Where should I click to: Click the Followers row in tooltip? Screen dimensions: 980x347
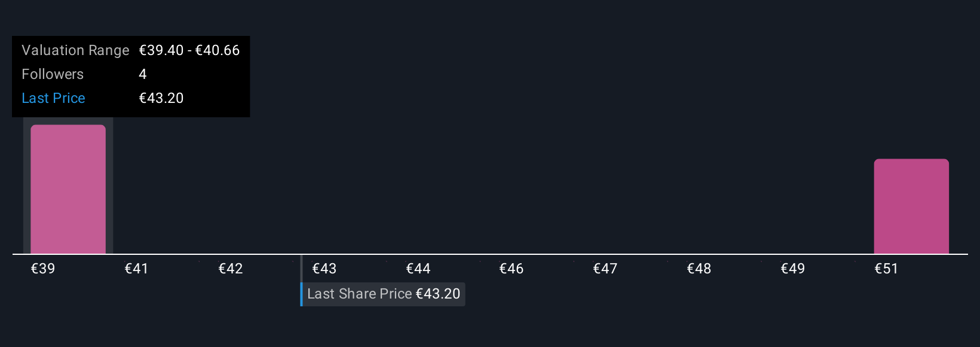pos(131,74)
